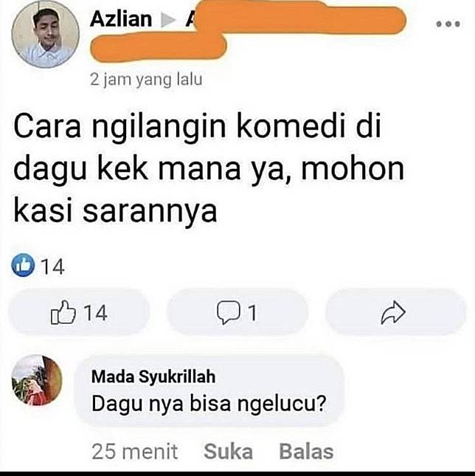The image size is (475, 476).
Task: Open the group name hidden under orange scribble
Action: tap(249, 30)
